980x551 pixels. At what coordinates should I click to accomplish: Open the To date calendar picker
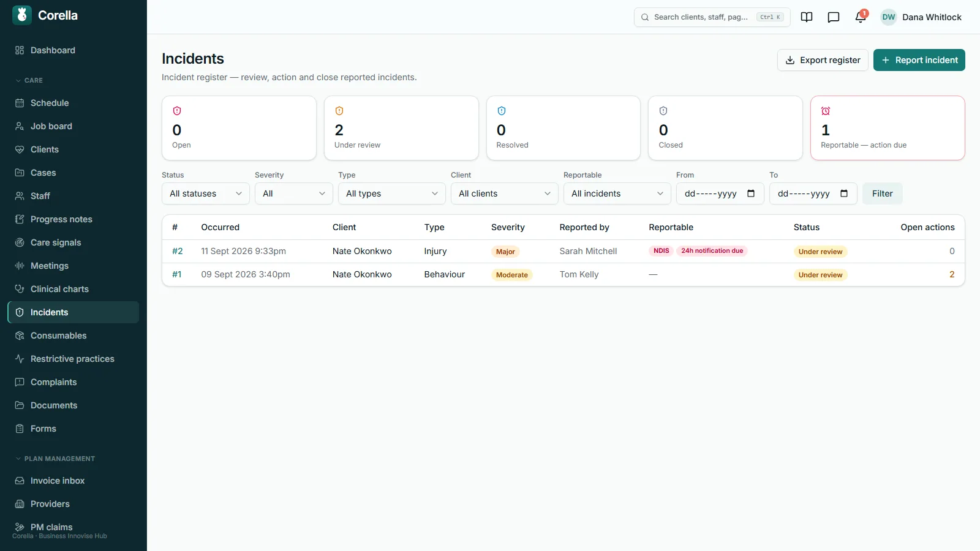tap(844, 193)
